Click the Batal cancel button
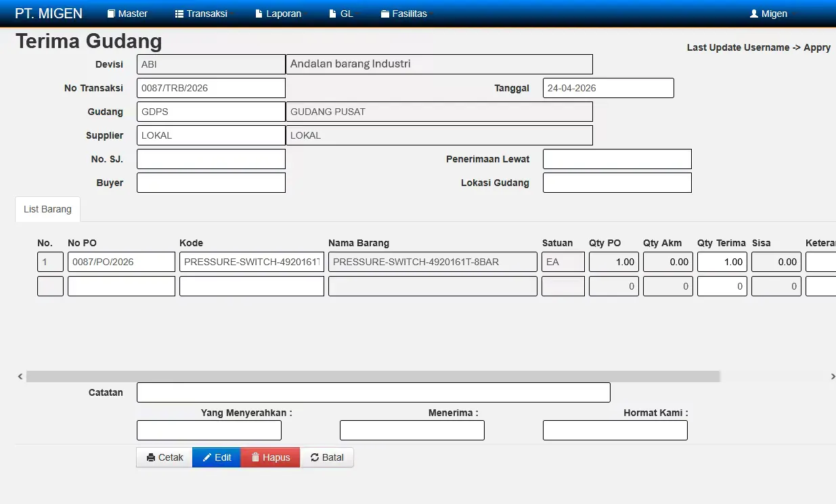The image size is (836, 504). click(x=327, y=457)
